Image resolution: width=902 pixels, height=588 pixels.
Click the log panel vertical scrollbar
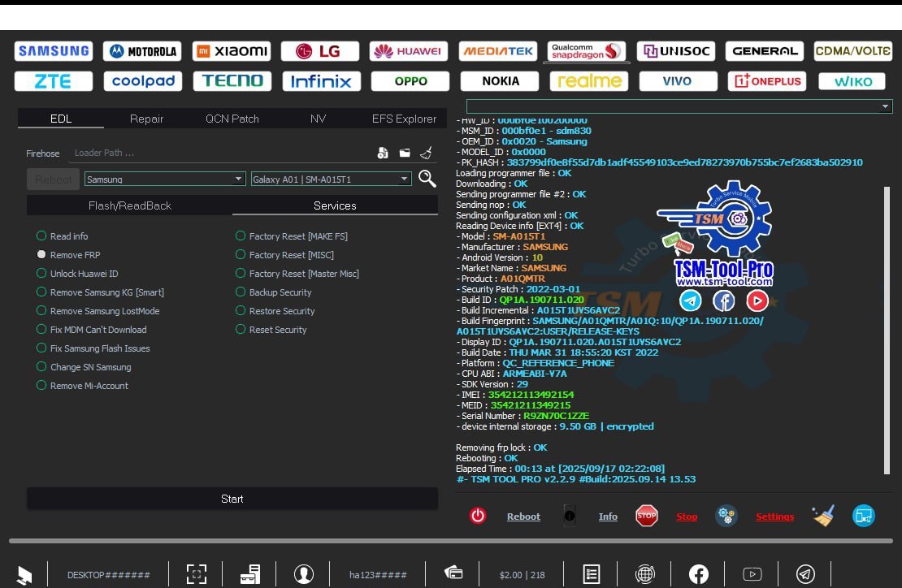pos(887,330)
